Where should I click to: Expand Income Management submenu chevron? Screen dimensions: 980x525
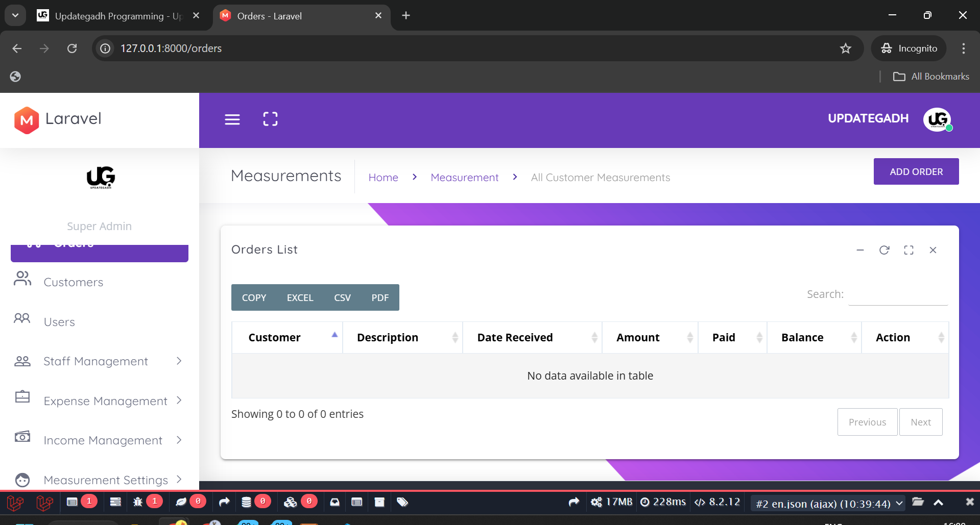pyautogui.click(x=179, y=440)
